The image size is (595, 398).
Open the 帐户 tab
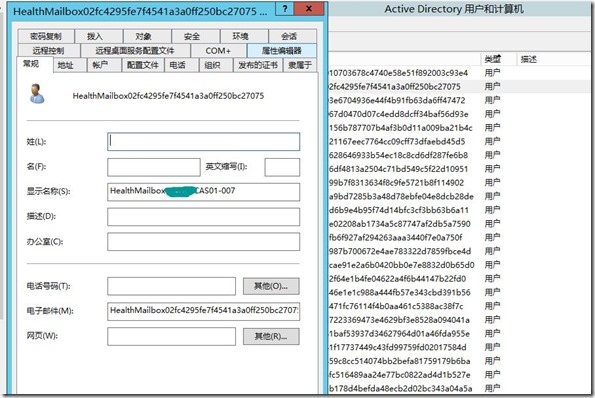pos(104,65)
